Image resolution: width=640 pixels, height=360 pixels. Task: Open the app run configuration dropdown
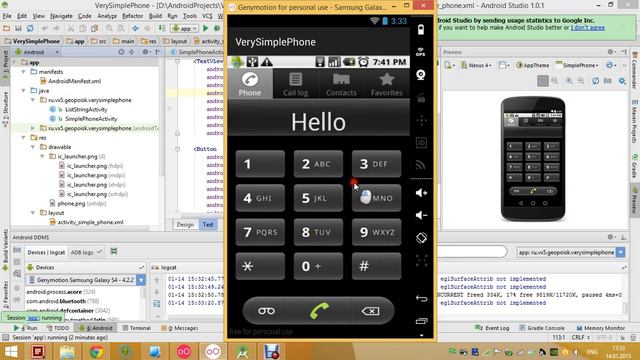[185, 28]
